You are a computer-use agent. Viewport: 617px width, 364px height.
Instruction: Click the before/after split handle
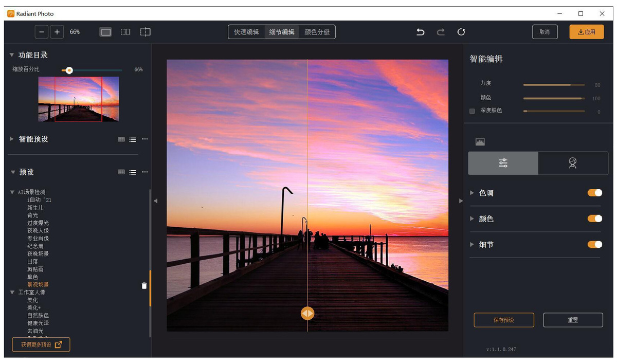pyautogui.click(x=307, y=313)
